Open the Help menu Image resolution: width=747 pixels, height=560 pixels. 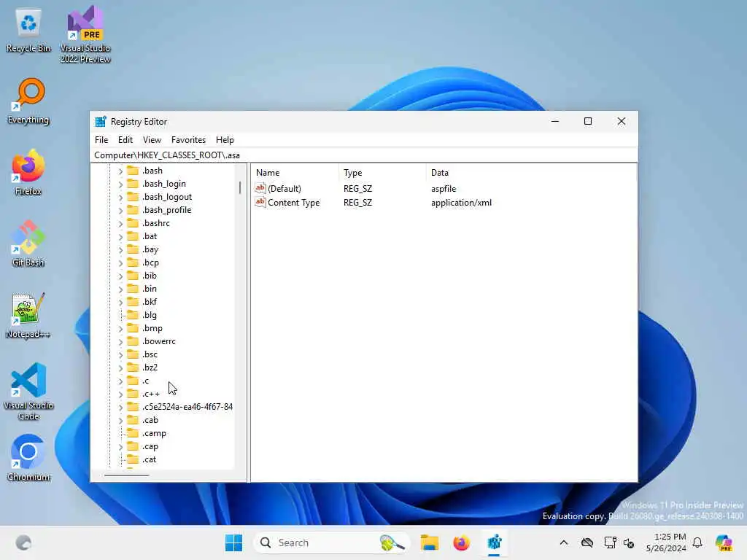pyautogui.click(x=225, y=140)
